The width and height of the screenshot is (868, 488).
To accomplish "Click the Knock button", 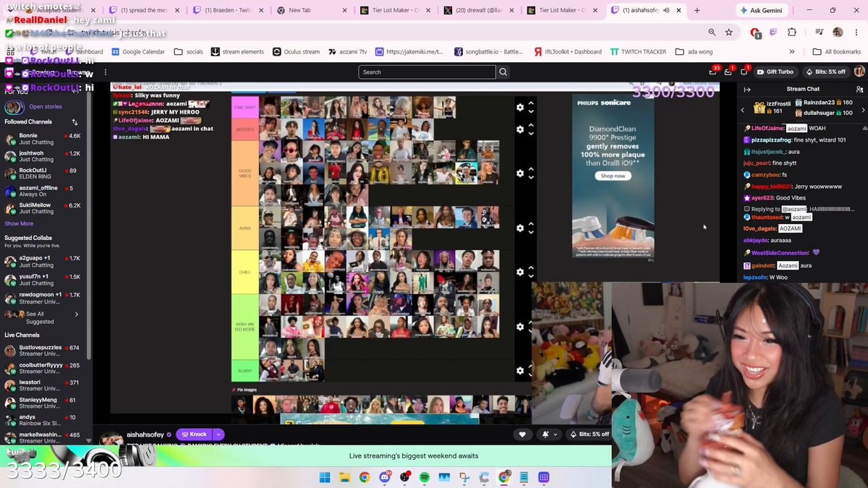I will (x=194, y=435).
